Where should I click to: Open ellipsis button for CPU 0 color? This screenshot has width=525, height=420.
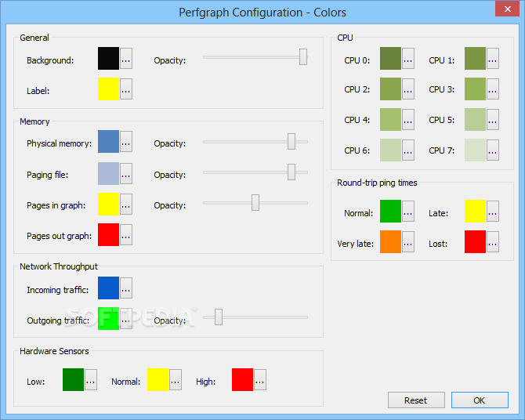coord(408,58)
